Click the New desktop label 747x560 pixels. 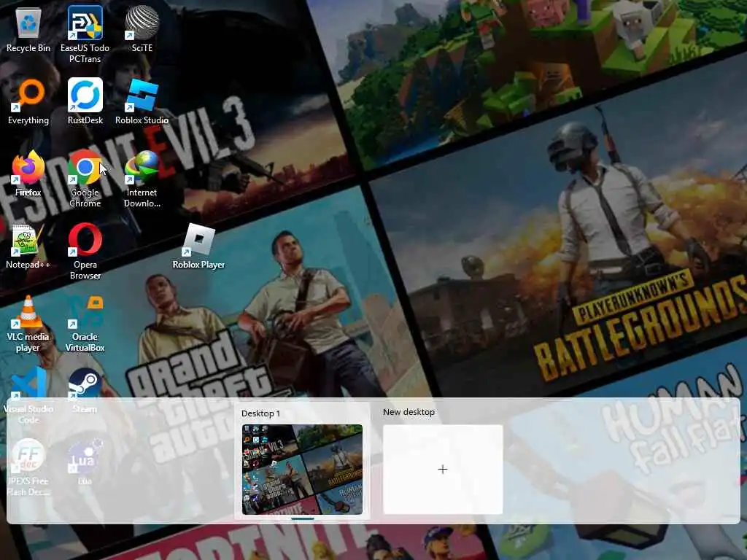pyautogui.click(x=409, y=412)
